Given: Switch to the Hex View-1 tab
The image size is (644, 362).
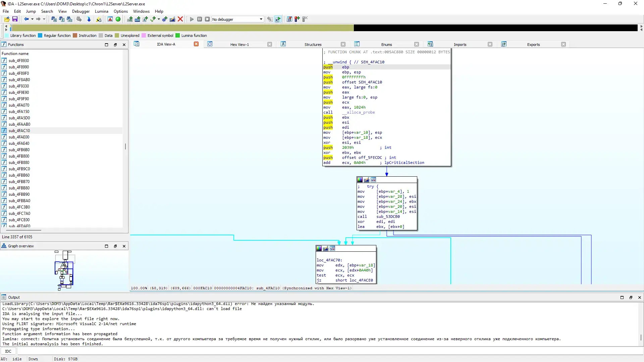Looking at the screenshot, I should click(239, 44).
